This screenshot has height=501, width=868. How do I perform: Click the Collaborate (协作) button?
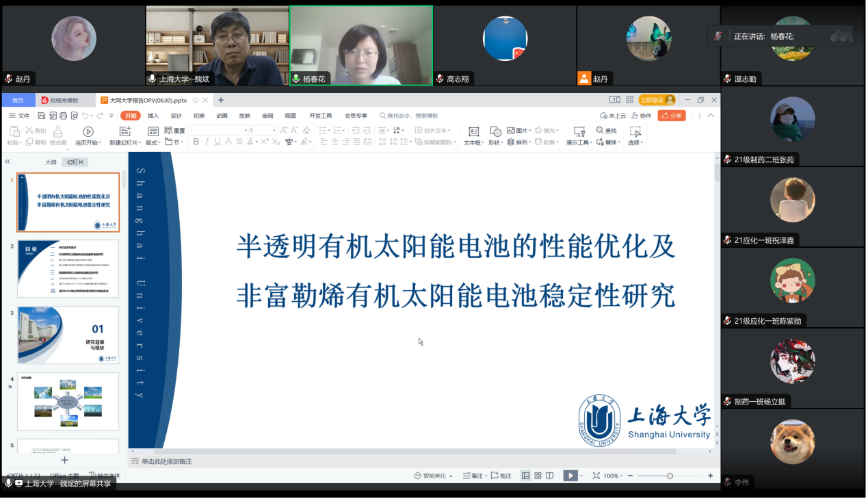642,116
